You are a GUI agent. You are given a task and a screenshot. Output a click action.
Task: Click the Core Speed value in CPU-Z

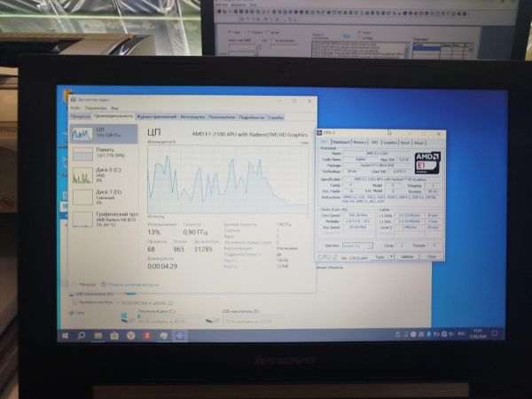click(358, 215)
